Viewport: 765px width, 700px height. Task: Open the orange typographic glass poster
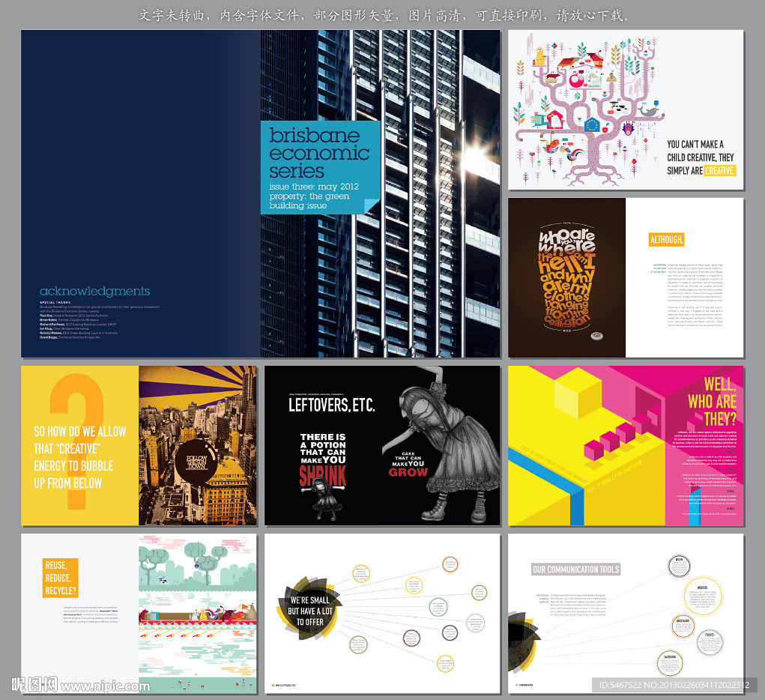tap(567, 278)
